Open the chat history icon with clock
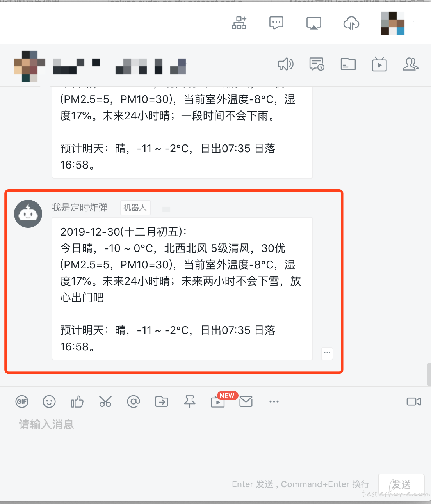Screen dimensions: 431x504 click(317, 64)
